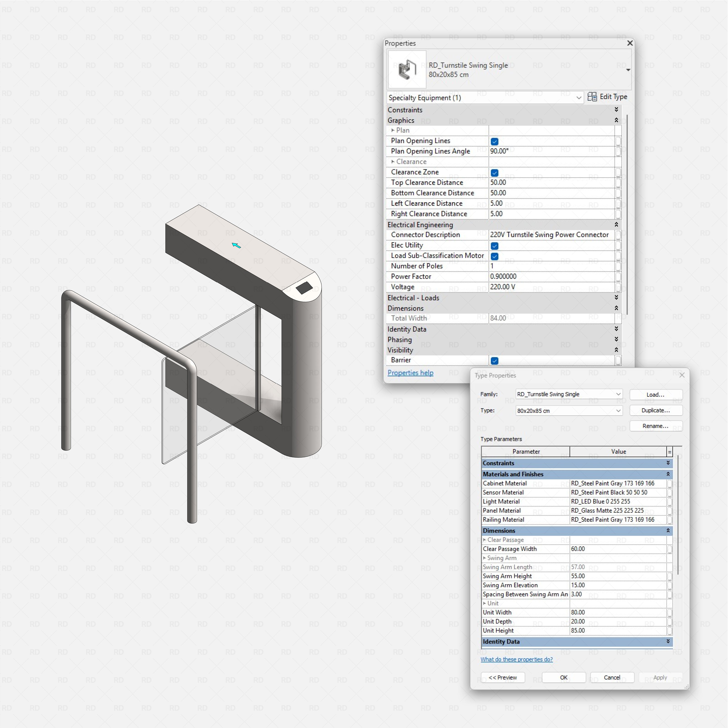Click the Properties palette vertical scrollbar
The height and width of the screenshot is (728, 728).
pyautogui.click(x=627, y=215)
